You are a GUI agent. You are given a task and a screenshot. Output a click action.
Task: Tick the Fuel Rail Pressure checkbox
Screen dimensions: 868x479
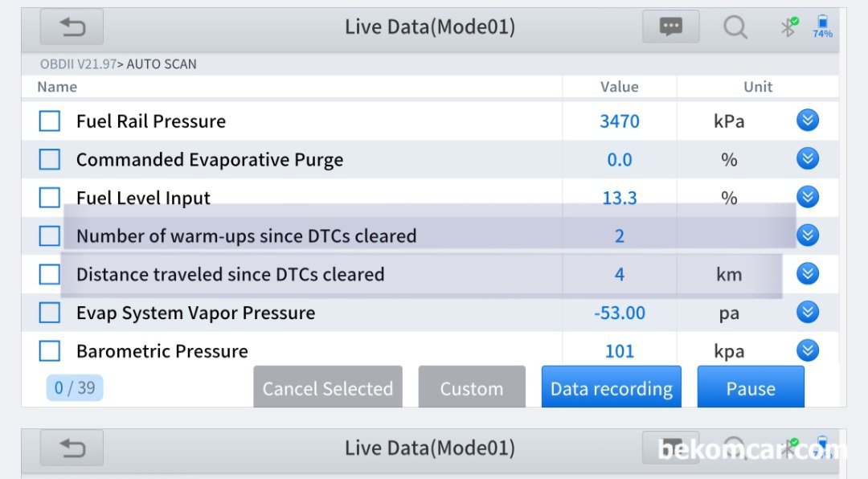(x=50, y=121)
